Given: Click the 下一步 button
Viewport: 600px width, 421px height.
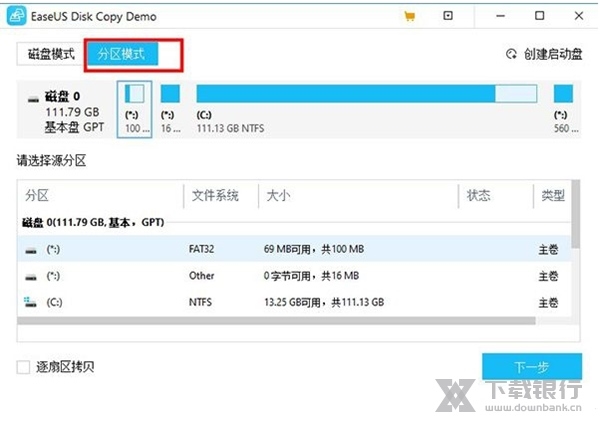Looking at the screenshot, I should click(530, 366).
